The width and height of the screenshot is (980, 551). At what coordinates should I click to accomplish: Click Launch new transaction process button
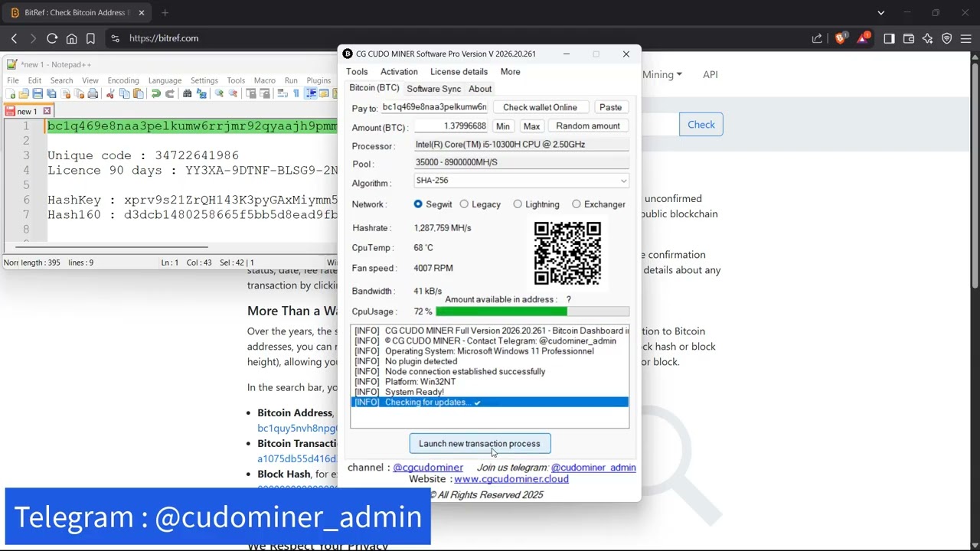480,444
